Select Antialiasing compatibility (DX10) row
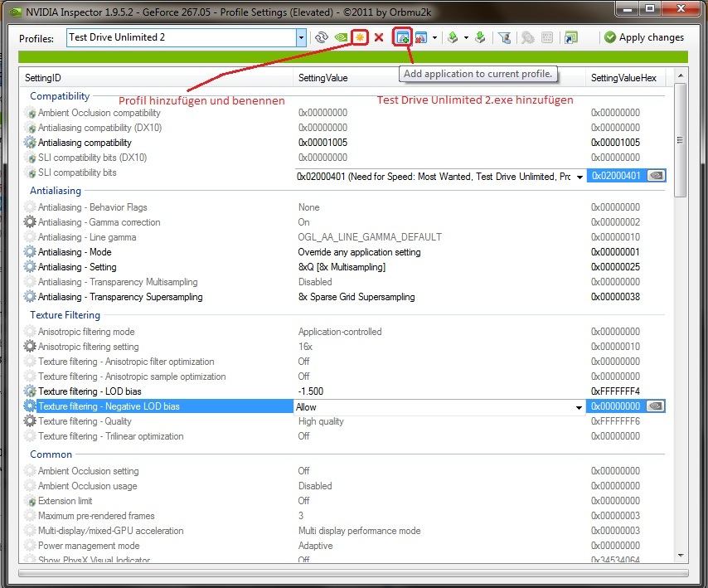Screen dimensions: 708x588 [x=346, y=128]
